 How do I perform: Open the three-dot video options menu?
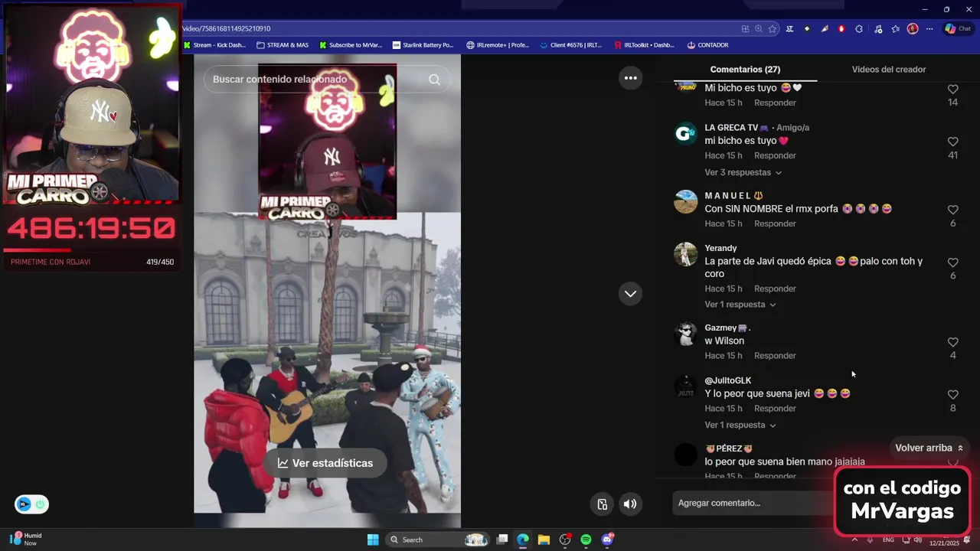click(x=630, y=77)
